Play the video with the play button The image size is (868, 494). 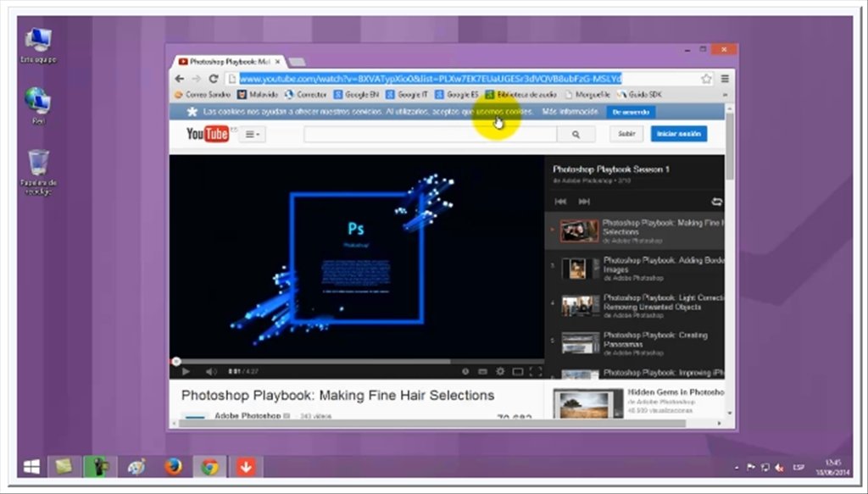pos(186,371)
